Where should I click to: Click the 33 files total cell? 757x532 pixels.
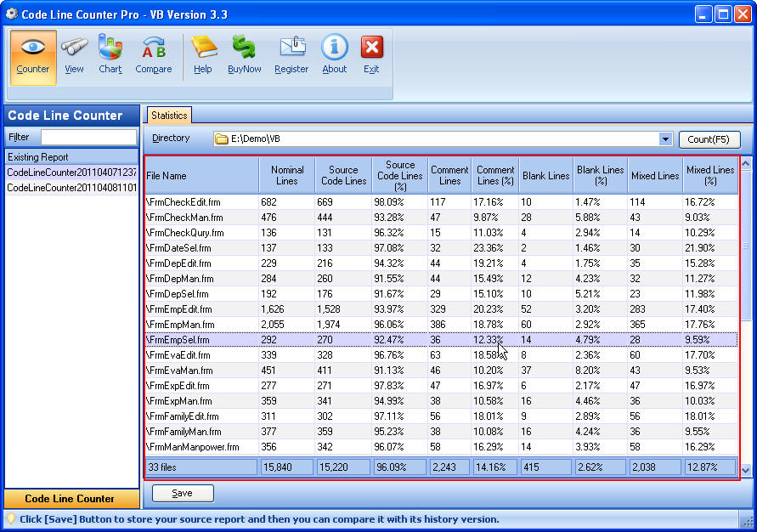pos(201,467)
